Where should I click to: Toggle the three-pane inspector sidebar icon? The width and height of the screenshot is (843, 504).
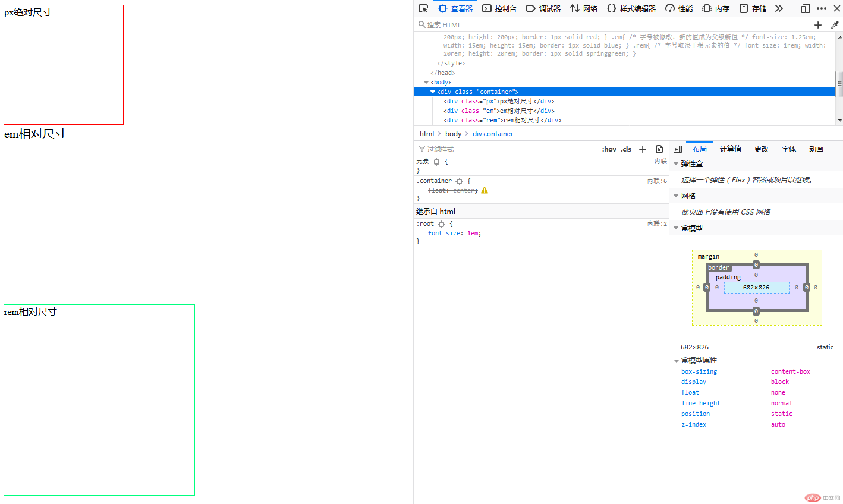[678, 149]
